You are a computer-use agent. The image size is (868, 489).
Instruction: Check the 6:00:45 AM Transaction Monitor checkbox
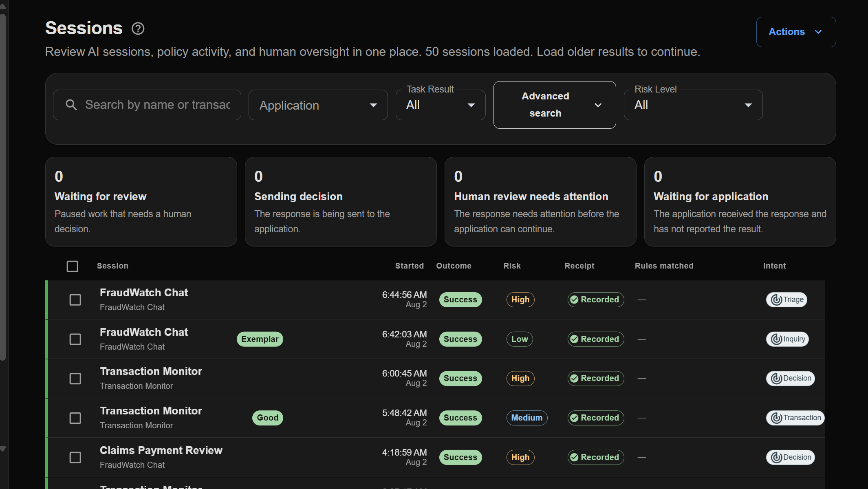(x=75, y=379)
